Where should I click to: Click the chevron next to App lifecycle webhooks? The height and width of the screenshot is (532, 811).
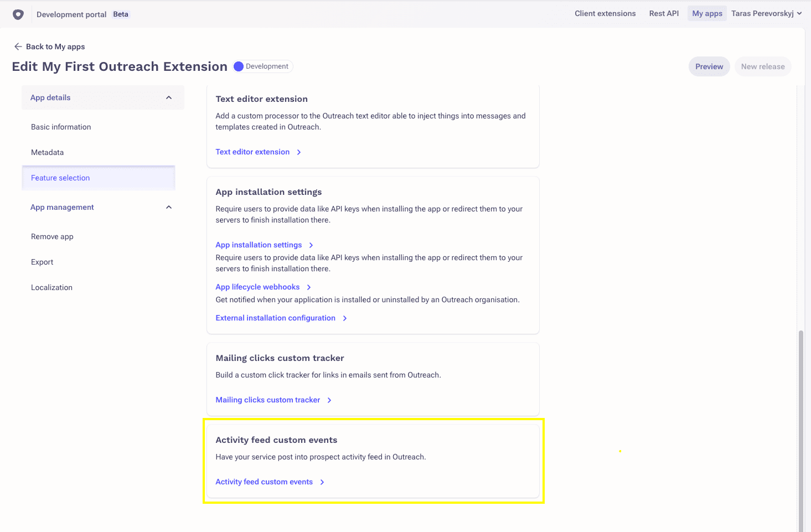(308, 287)
